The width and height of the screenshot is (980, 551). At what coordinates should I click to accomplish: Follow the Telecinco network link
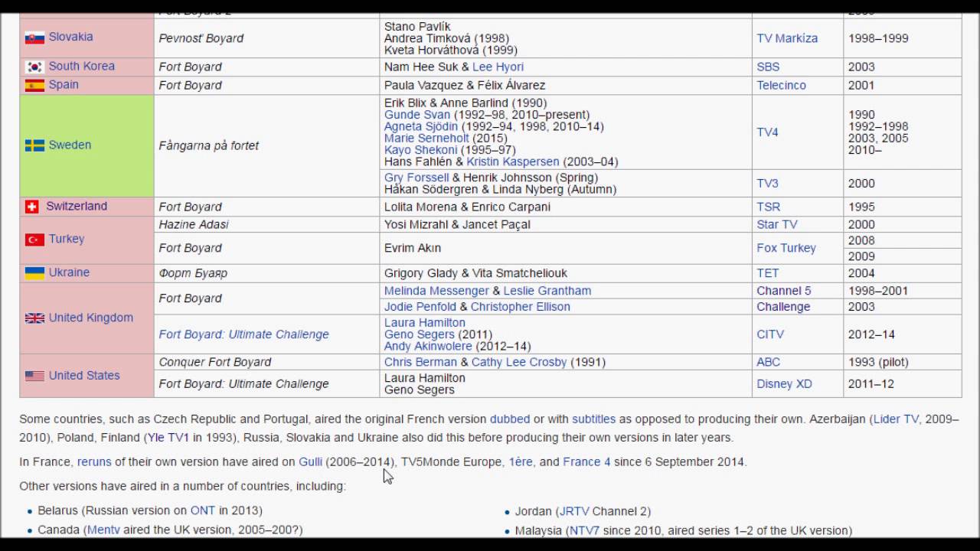[x=781, y=85]
